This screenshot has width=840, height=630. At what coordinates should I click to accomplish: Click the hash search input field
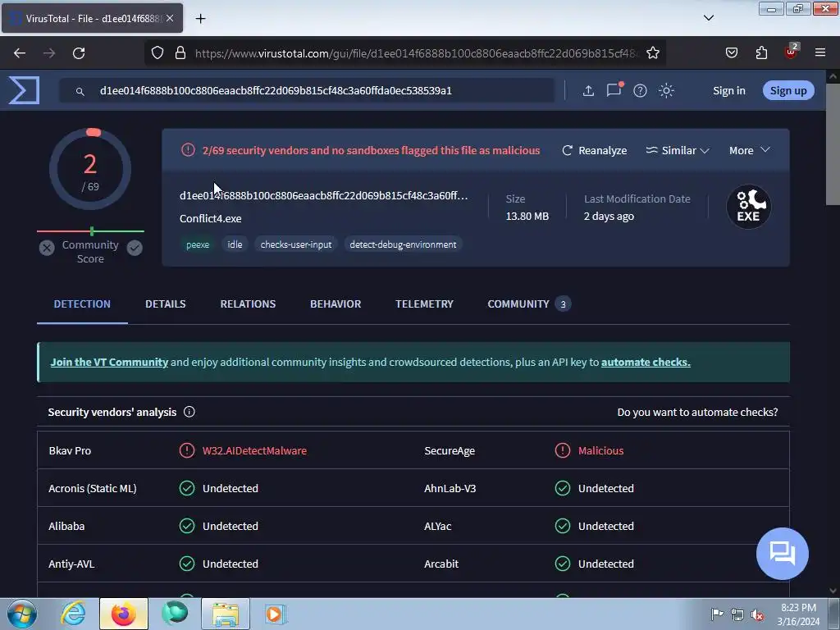pyautogui.click(x=307, y=90)
